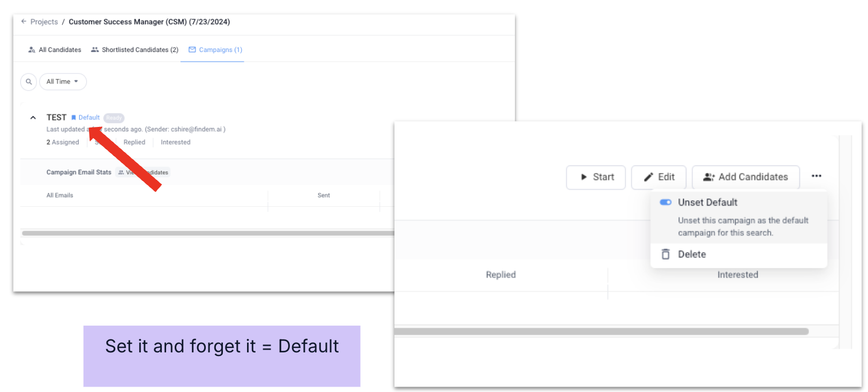Open the All Time filter dropdown
Screen dimensions: 868x392
tap(63, 81)
